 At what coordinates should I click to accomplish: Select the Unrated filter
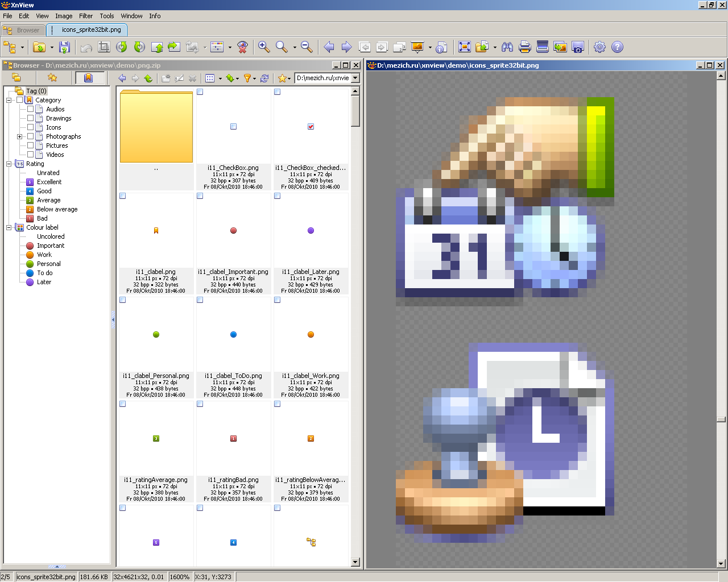48,173
